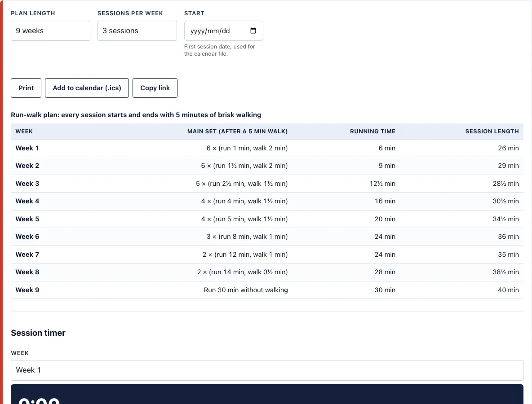Click '2 × (run 14 min, walk 0½ min)' cell
Viewport: 532px width, 404px height.
tap(242, 272)
